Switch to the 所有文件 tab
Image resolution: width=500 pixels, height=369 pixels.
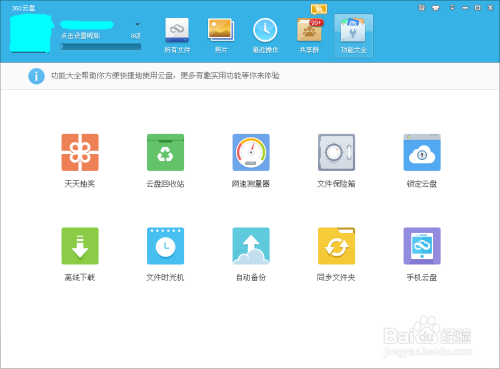[177, 36]
